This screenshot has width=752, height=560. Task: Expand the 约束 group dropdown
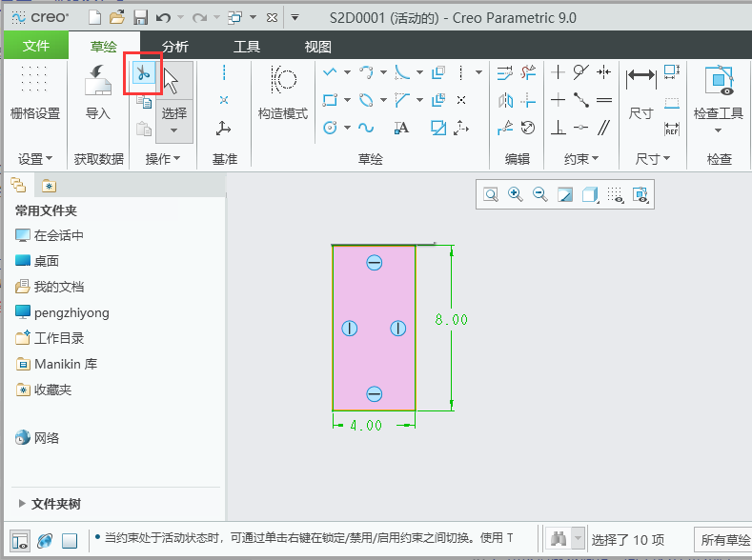coord(581,158)
